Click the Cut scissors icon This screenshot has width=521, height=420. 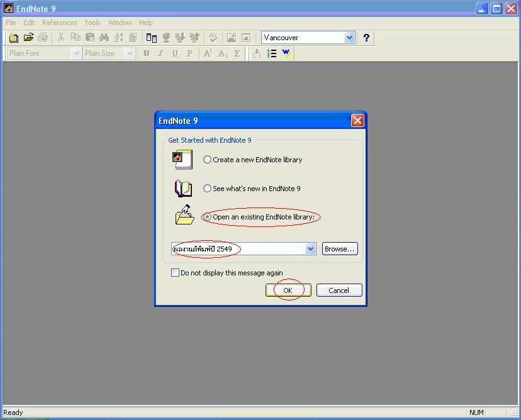point(61,37)
